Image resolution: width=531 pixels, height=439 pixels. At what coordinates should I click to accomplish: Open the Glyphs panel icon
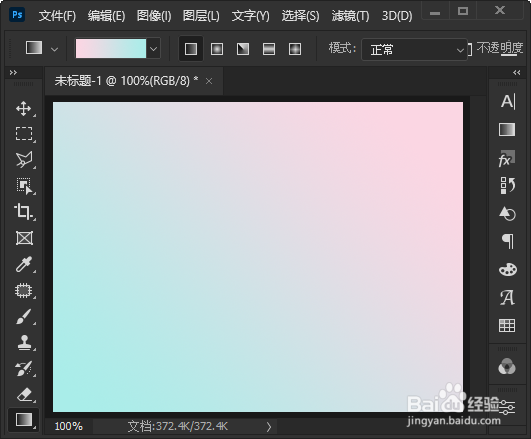click(x=507, y=297)
